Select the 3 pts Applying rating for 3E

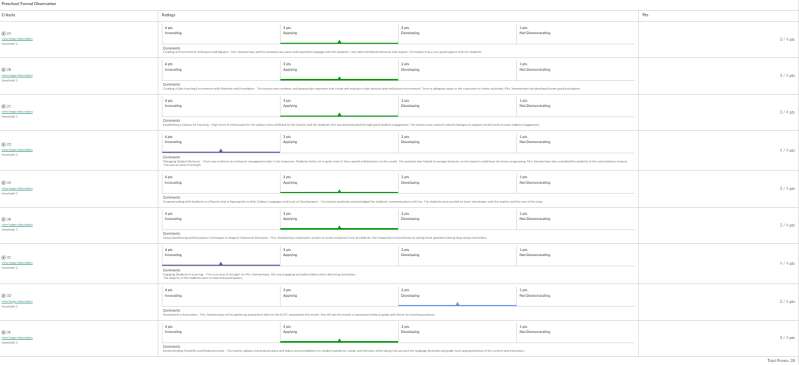click(x=339, y=333)
